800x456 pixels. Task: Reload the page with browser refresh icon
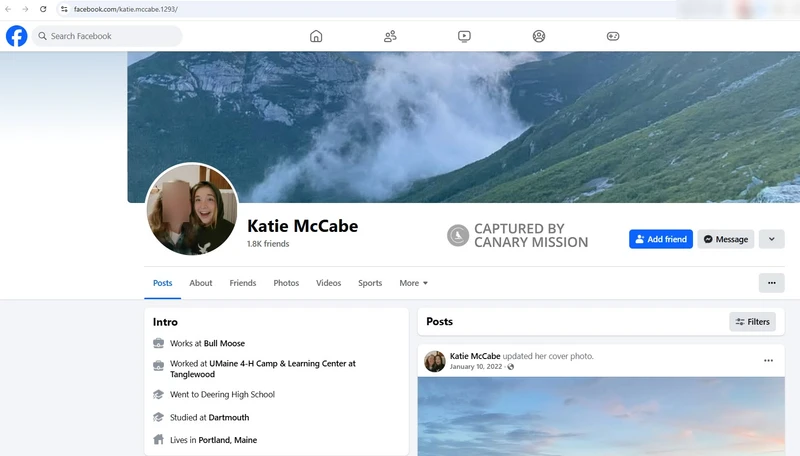(x=43, y=9)
